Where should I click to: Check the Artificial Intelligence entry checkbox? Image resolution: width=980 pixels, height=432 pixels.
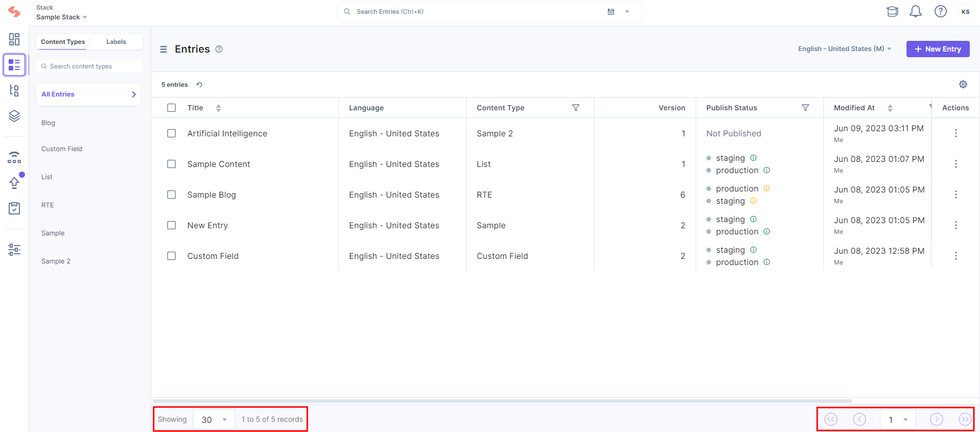click(171, 133)
